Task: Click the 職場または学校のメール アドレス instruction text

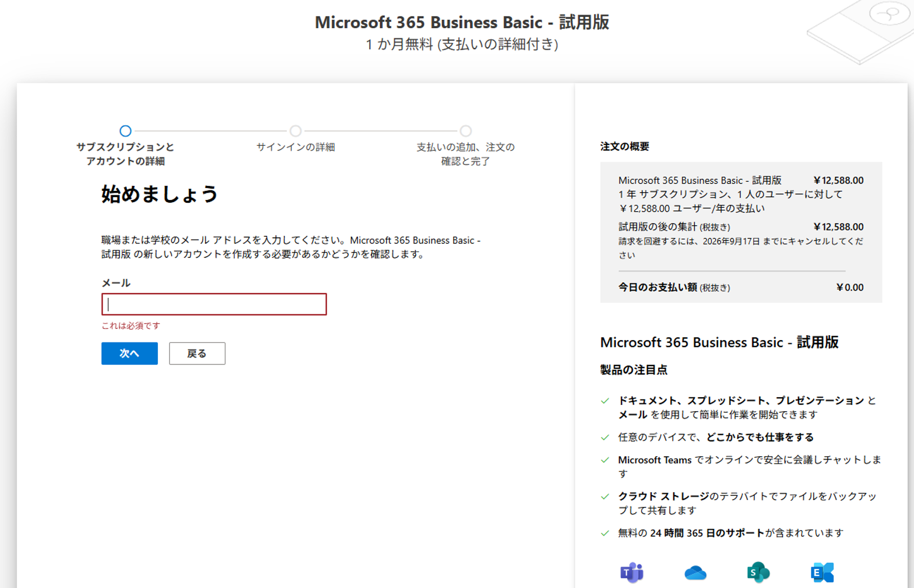Action: pyautogui.click(x=291, y=247)
